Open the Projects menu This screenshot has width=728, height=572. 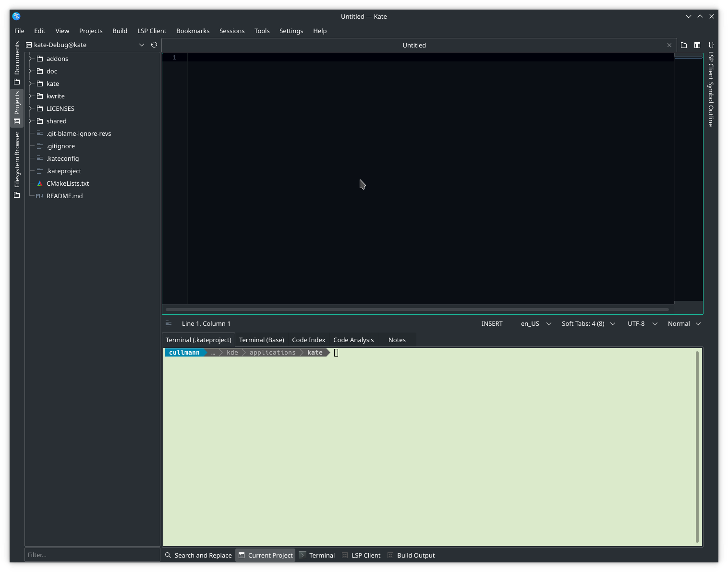91,31
